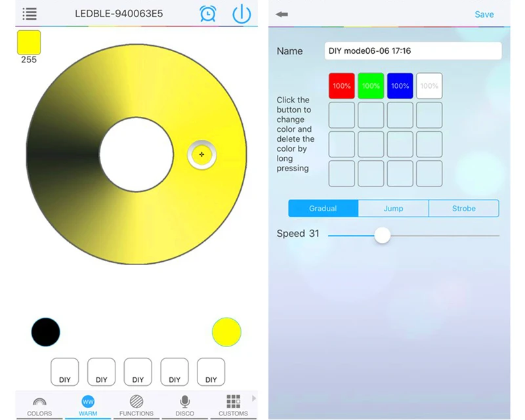Click Save in the DIY editor
Viewport: 525px width, 420px height.
point(484,14)
